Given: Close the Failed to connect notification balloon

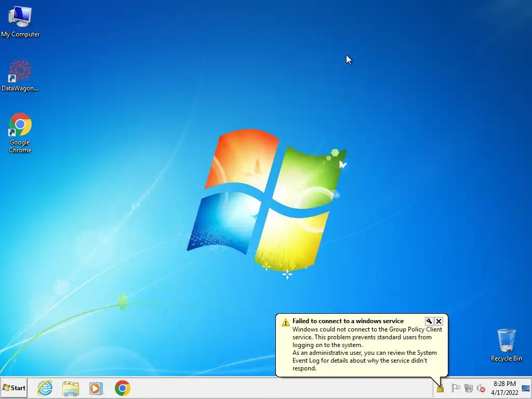Looking at the screenshot, I should pos(438,321).
